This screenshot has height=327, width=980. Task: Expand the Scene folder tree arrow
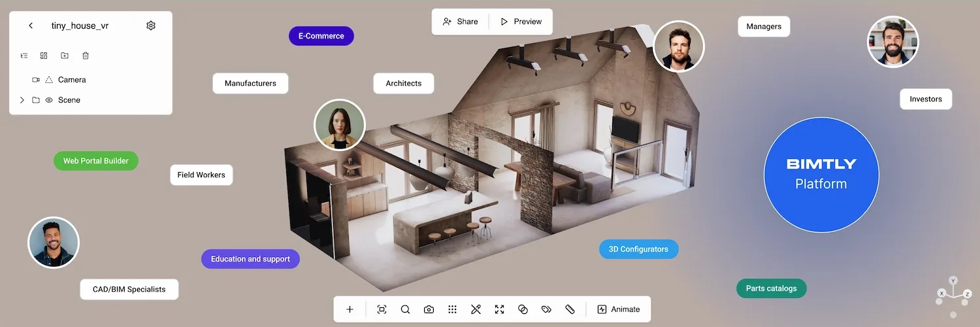point(22,100)
